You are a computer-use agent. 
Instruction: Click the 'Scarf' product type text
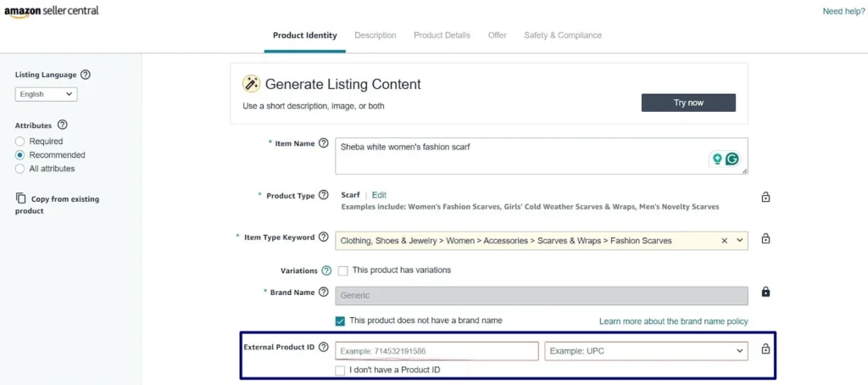pyautogui.click(x=350, y=195)
